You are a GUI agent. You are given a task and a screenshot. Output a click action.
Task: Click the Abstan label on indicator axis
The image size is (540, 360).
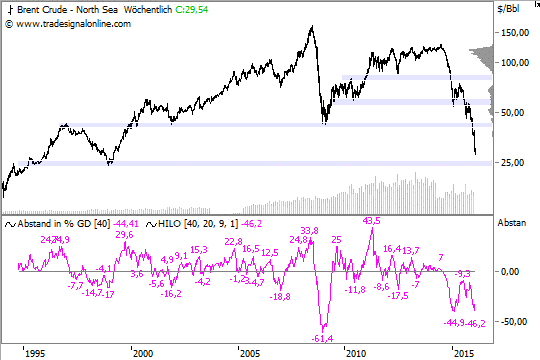[x=512, y=223]
